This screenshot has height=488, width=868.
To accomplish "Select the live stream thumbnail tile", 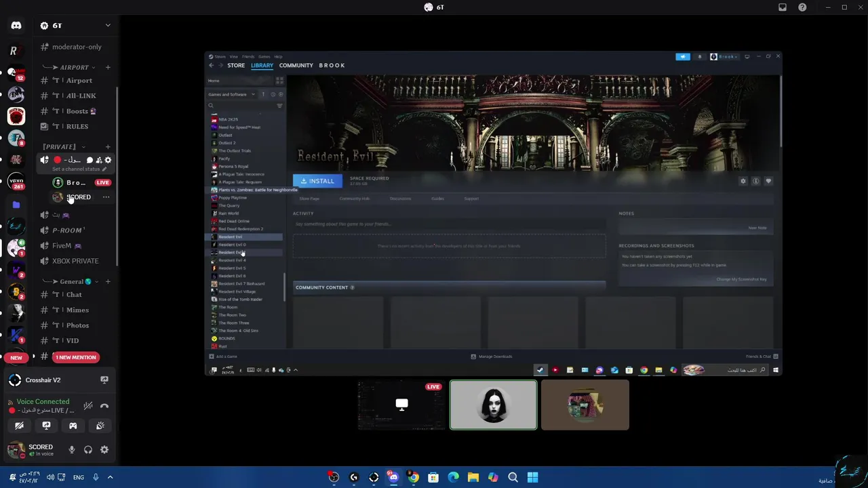I will [401, 405].
